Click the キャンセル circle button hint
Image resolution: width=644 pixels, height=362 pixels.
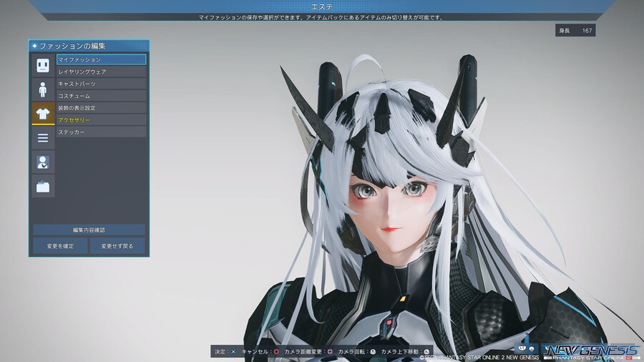pos(260,352)
